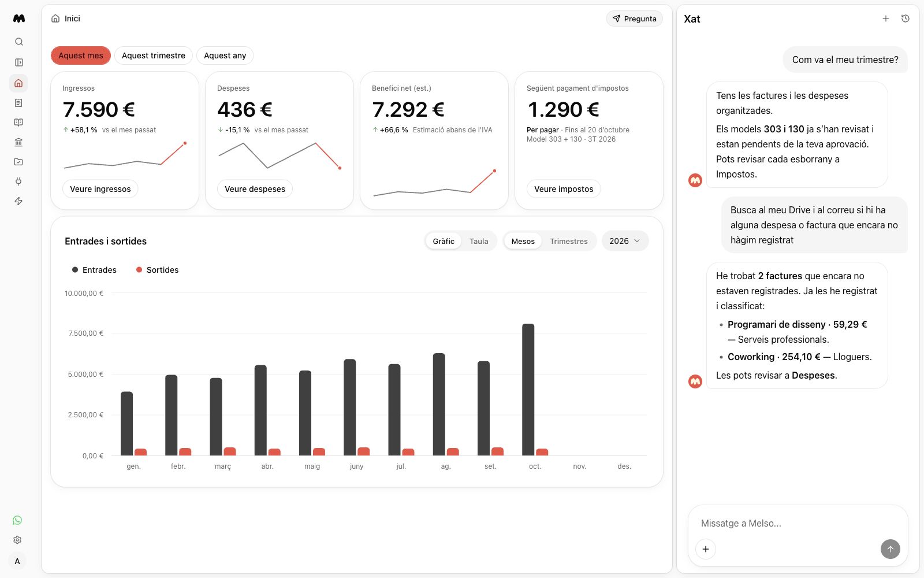Click the Coworking · 254,10 € chat item
924x578 pixels.
click(x=800, y=357)
